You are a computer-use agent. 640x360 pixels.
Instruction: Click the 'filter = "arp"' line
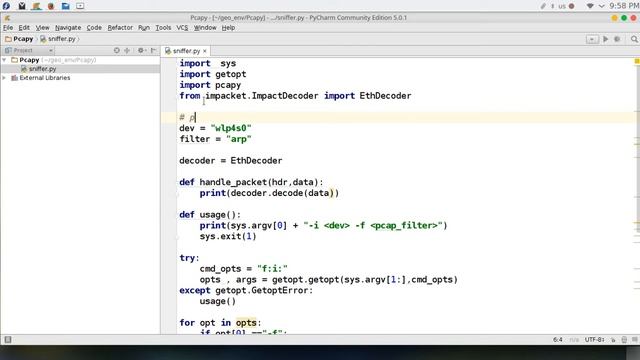(215, 139)
